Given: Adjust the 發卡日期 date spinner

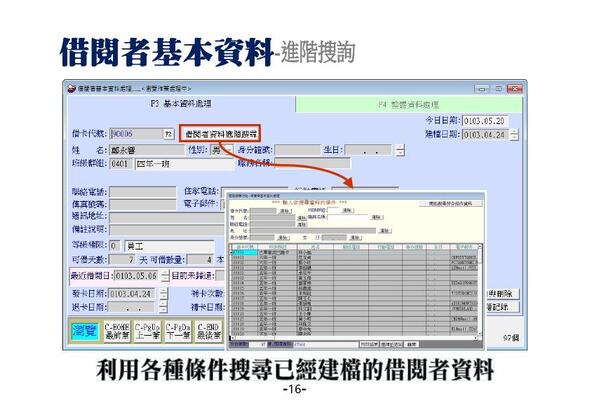Looking at the screenshot, I should coord(163,294).
